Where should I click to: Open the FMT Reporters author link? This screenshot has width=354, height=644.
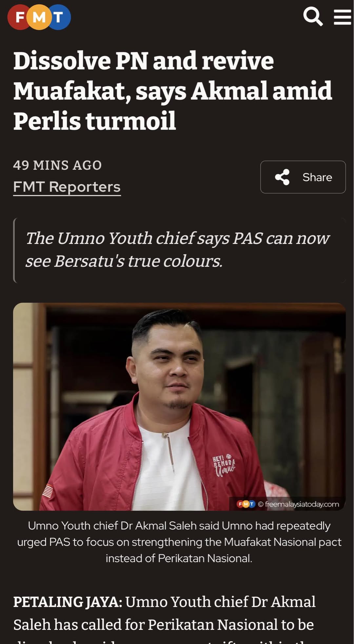click(67, 187)
